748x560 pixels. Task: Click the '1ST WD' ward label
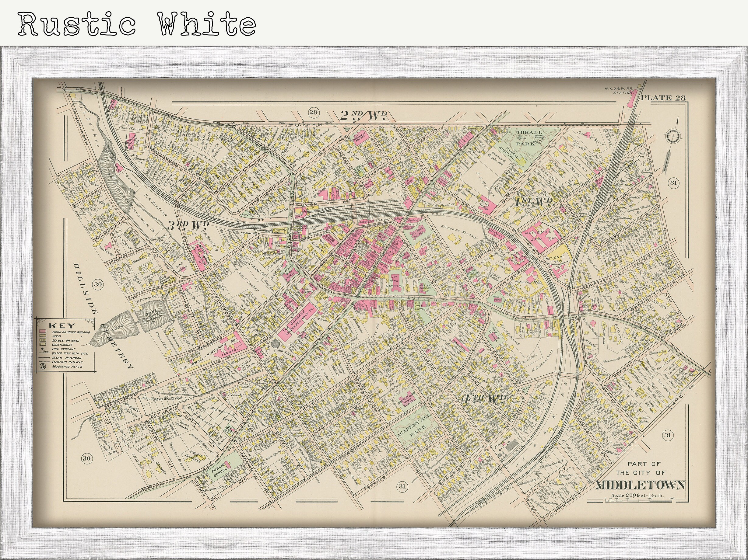click(534, 203)
